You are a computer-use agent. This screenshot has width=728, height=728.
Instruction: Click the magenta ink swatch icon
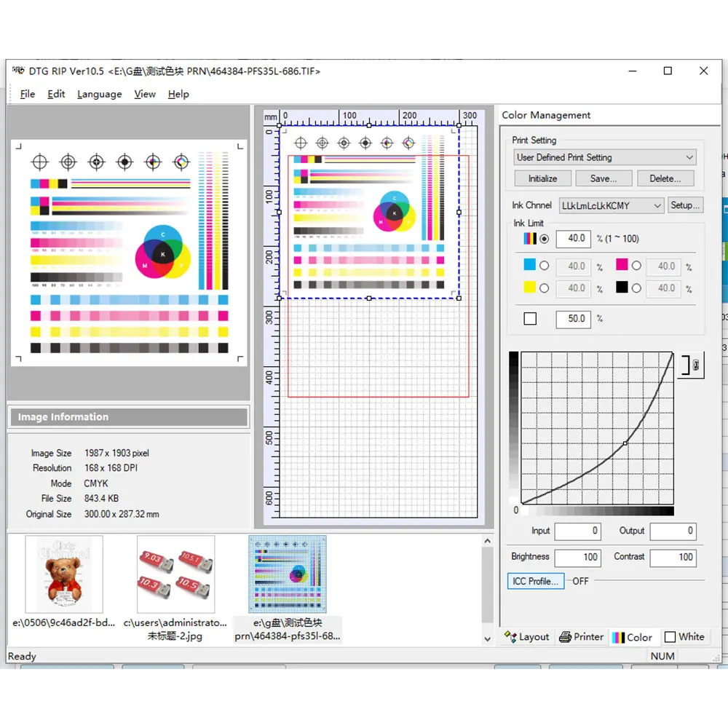point(622,265)
